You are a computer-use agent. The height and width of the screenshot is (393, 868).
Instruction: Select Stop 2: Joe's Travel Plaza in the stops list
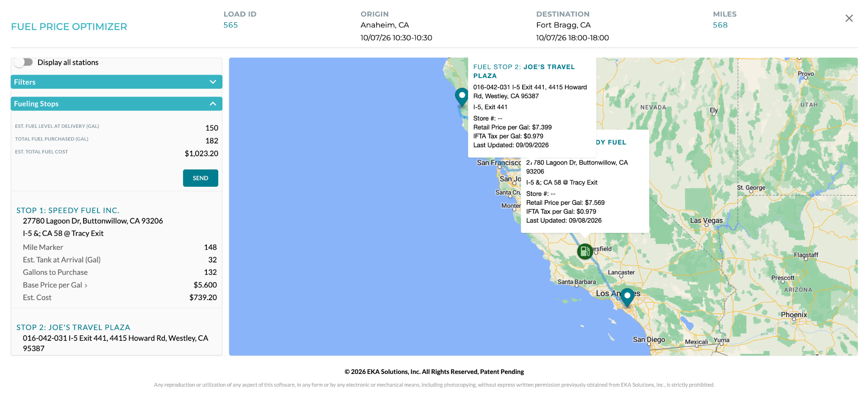coord(73,327)
